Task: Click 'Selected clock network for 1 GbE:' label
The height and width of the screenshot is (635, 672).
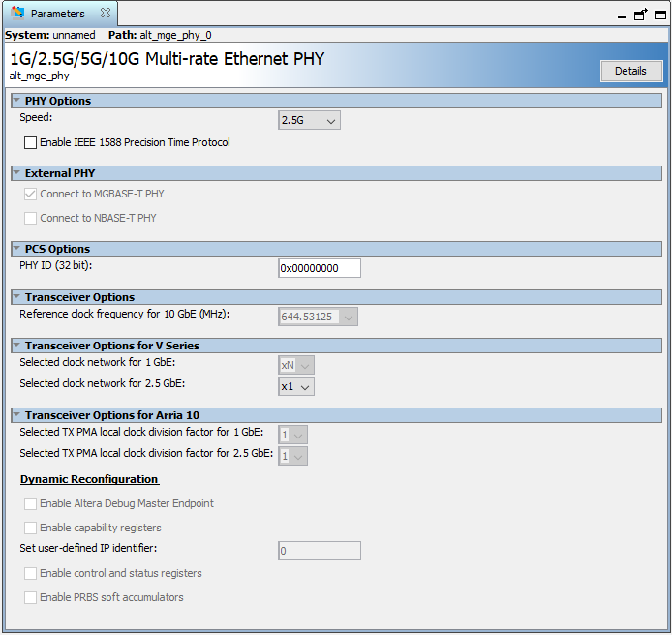Action: pyautogui.click(x=97, y=362)
